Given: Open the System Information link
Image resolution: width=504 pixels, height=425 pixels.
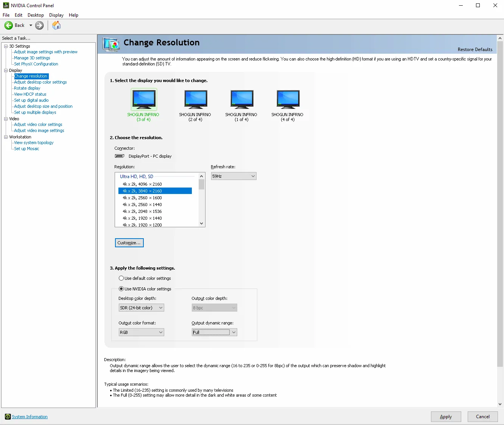Looking at the screenshot, I should tap(30, 417).
